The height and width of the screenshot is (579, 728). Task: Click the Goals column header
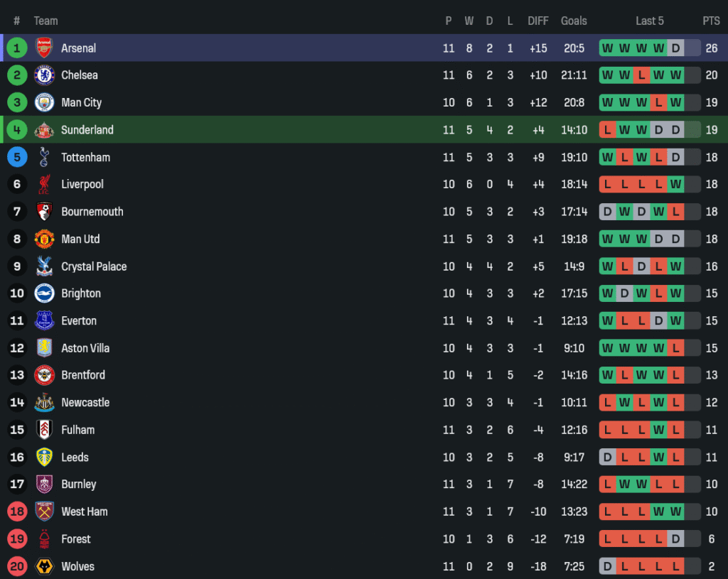click(x=574, y=21)
